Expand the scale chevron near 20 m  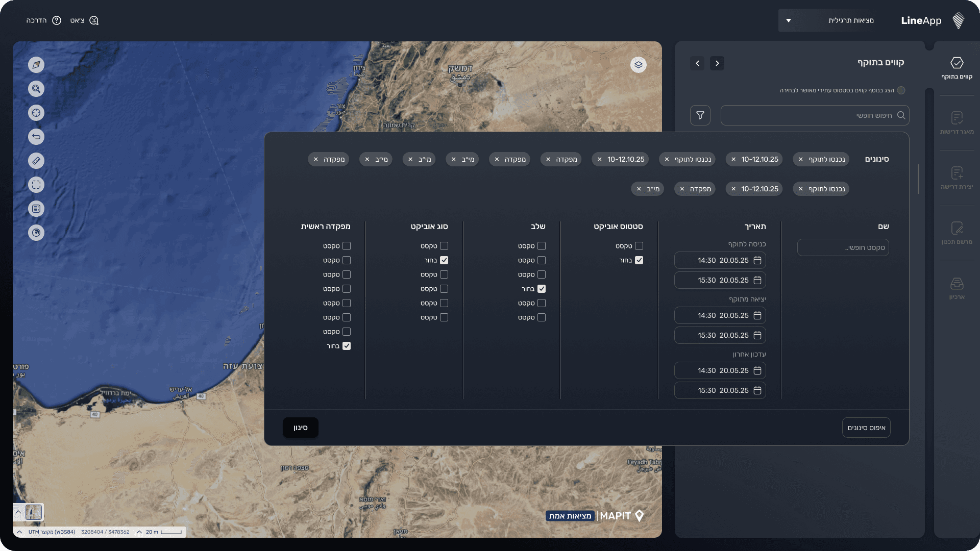(139, 532)
